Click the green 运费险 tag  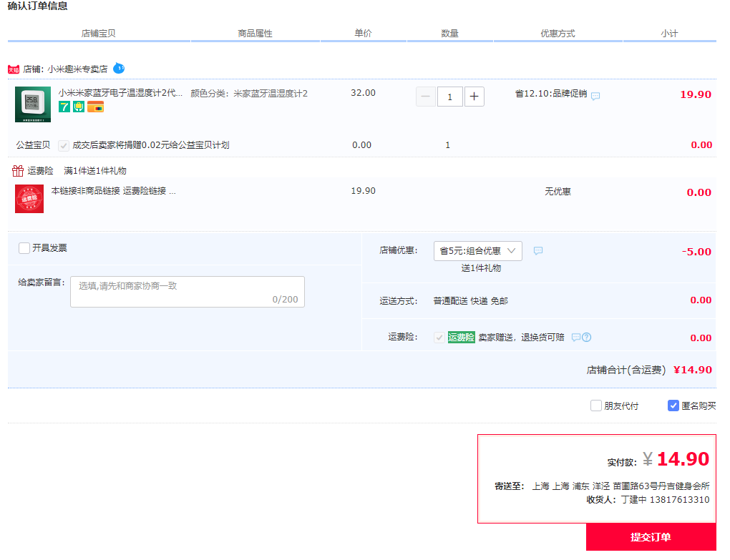tap(461, 337)
